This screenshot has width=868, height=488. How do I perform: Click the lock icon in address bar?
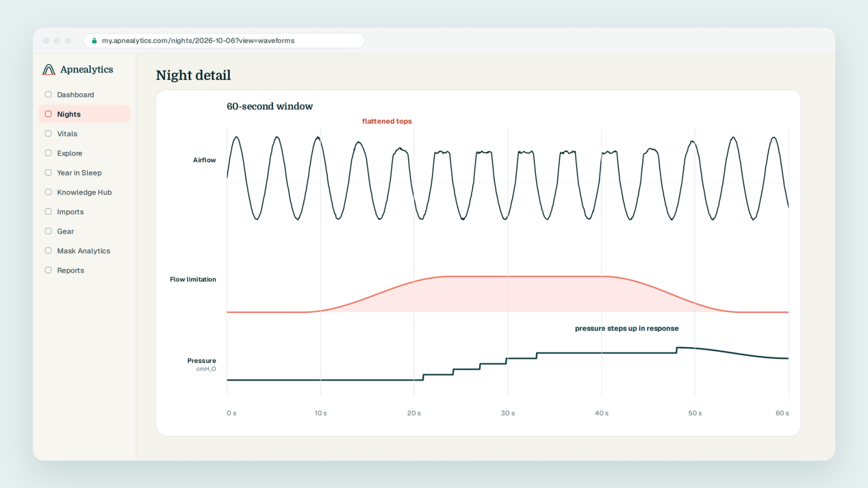click(94, 41)
